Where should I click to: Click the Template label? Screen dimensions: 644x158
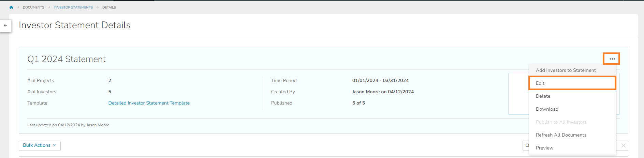click(x=37, y=103)
